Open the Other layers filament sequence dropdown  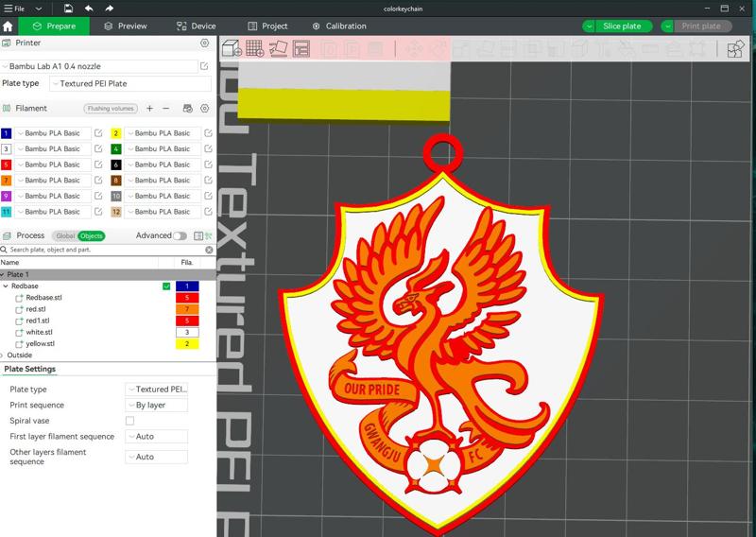(156, 457)
